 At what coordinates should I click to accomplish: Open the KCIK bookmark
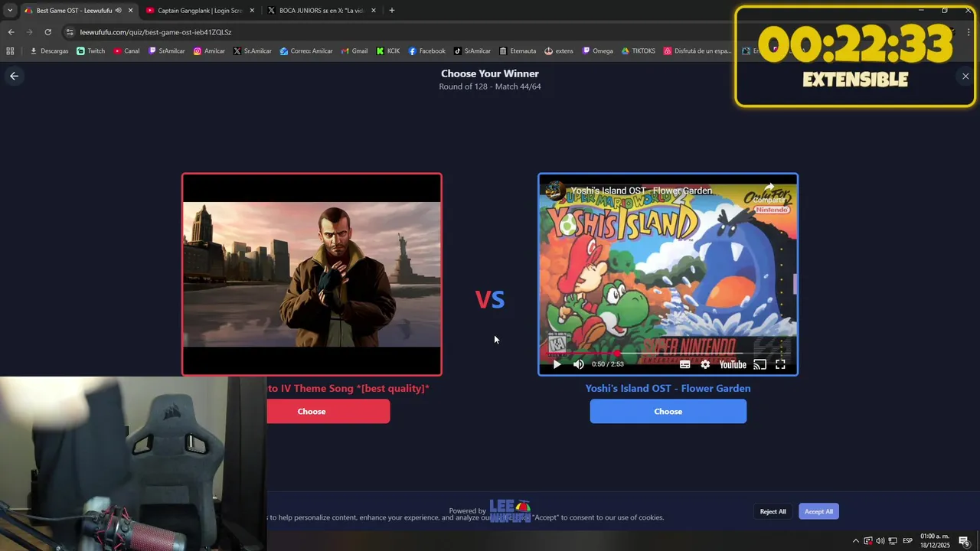click(387, 51)
